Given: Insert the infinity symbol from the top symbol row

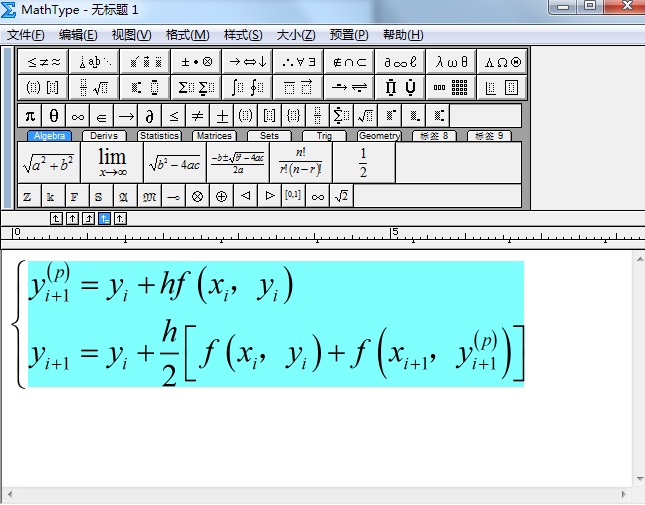Looking at the screenshot, I should tap(78, 115).
